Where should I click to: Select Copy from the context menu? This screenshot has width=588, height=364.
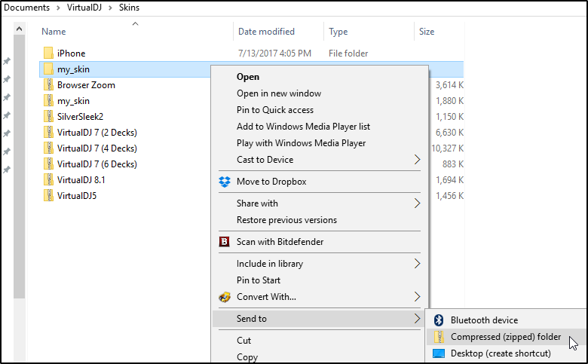point(247,357)
